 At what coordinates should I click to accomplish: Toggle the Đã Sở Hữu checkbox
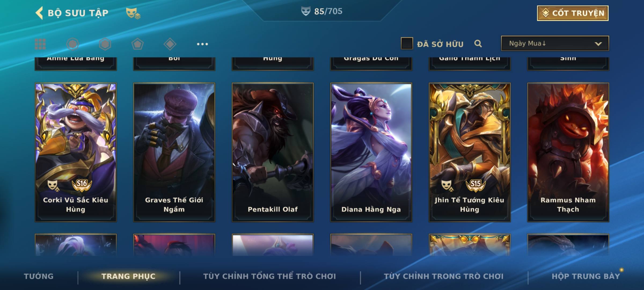pyautogui.click(x=407, y=43)
